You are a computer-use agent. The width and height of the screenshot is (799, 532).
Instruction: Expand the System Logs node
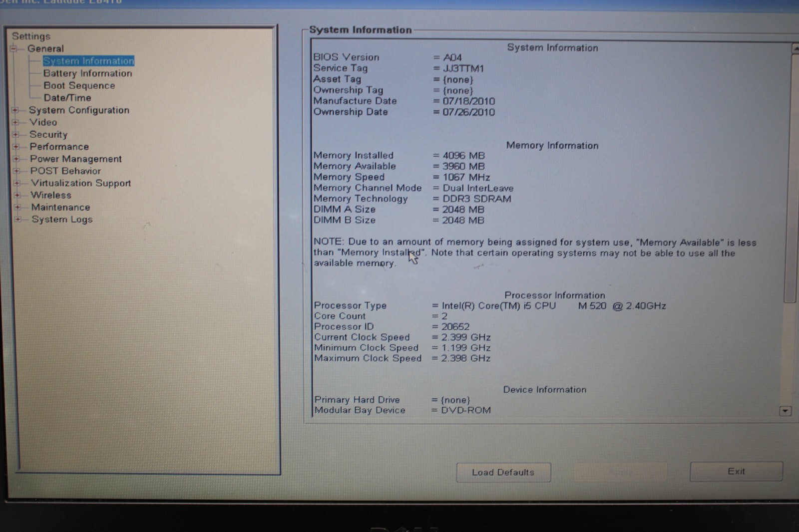(x=18, y=219)
